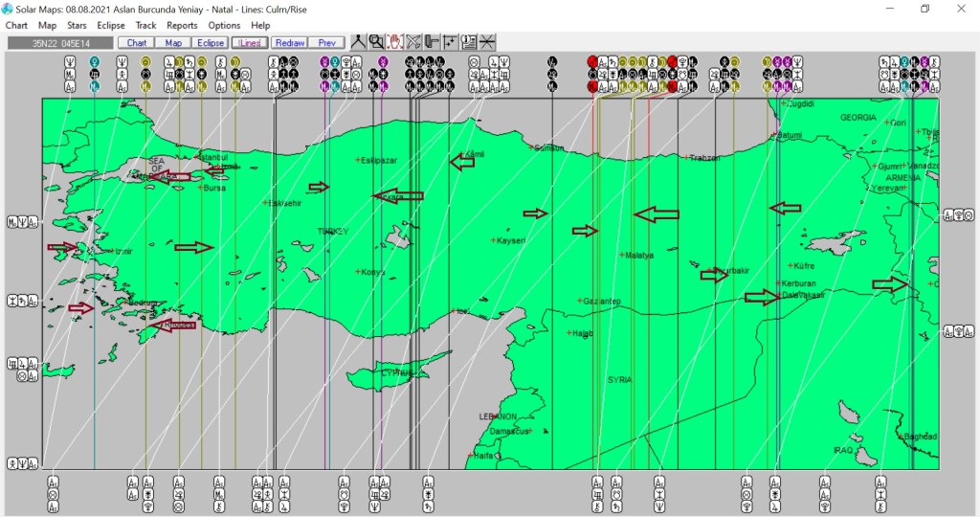Open the info list toolbar icon
Image resolution: width=980 pixels, height=517 pixels.
click(x=468, y=42)
